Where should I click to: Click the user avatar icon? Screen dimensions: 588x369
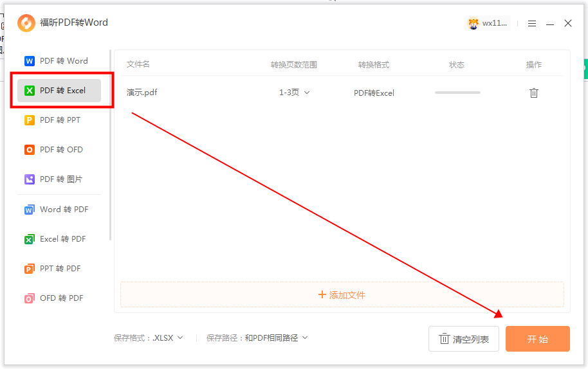click(473, 24)
